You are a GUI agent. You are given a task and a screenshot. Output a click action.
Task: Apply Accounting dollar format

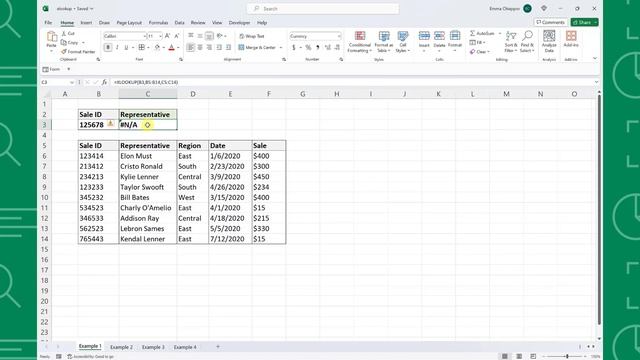(x=293, y=48)
